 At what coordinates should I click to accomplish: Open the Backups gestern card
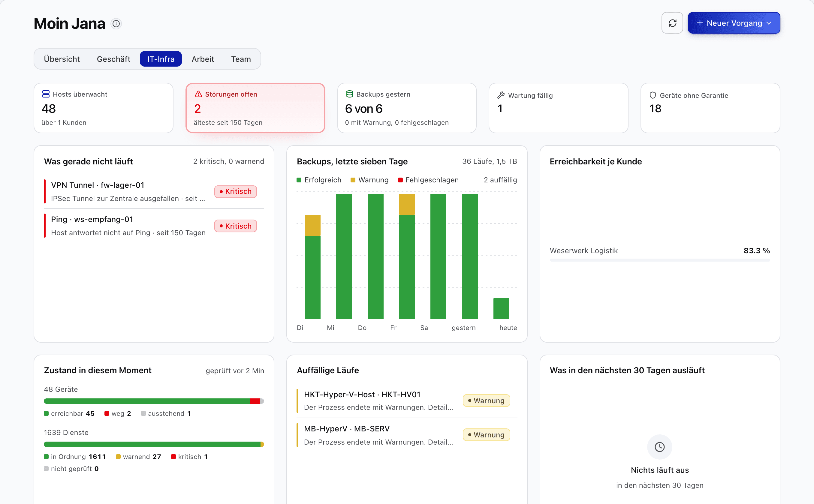[407, 108]
